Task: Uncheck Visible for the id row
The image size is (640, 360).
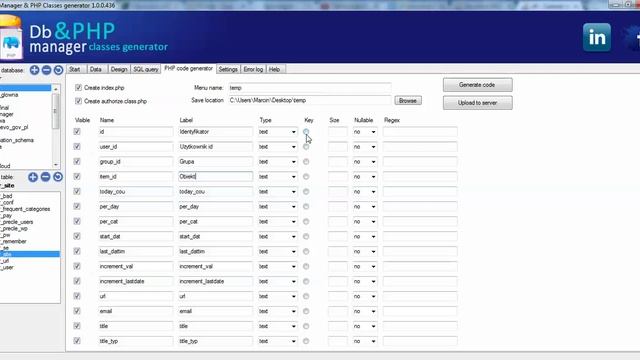Action: tap(77, 131)
